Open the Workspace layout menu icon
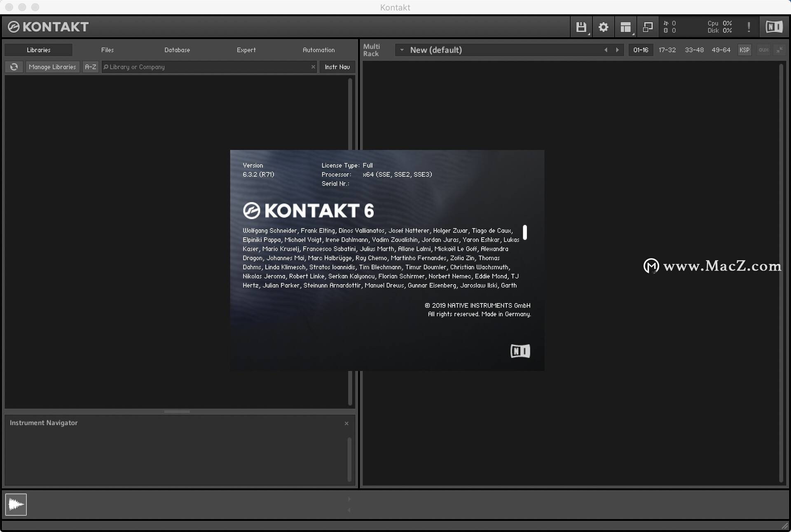The height and width of the screenshot is (532, 791). [625, 27]
